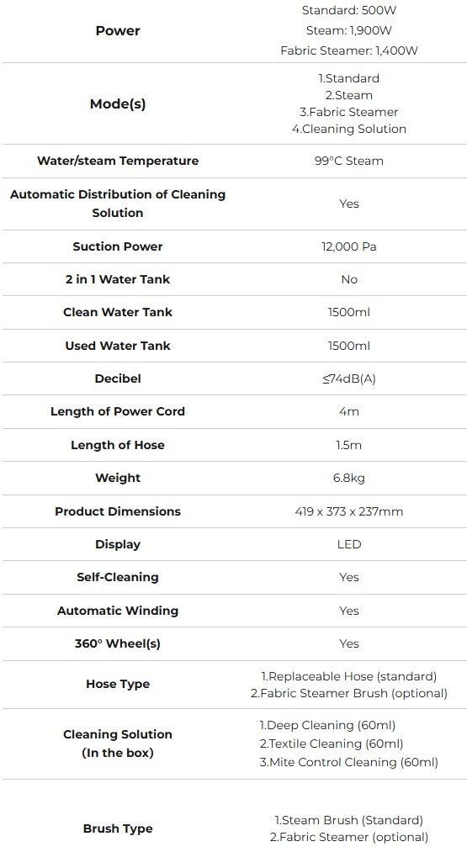Click the 99°C Steam temperature value
This screenshot has height=868, width=467.
tap(349, 161)
